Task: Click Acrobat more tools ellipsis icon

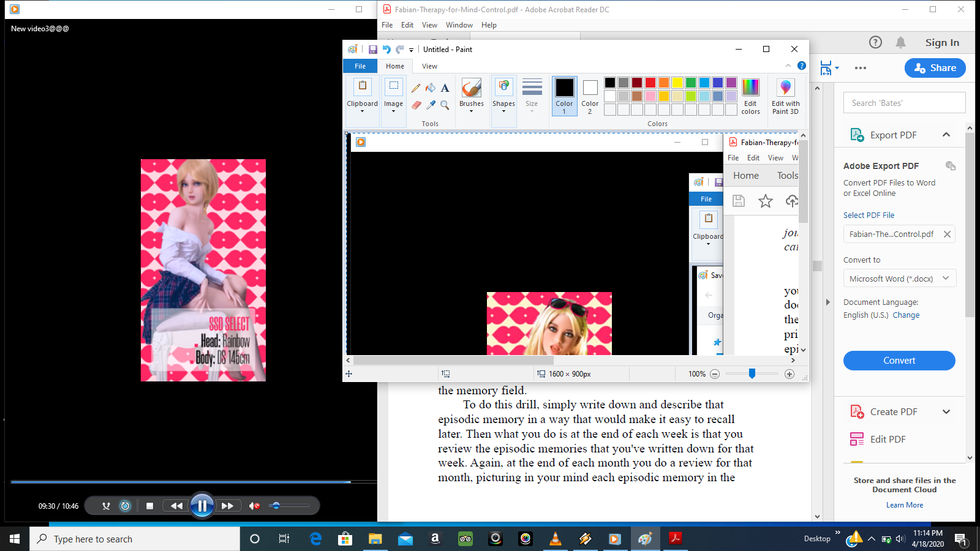Action: tap(861, 68)
